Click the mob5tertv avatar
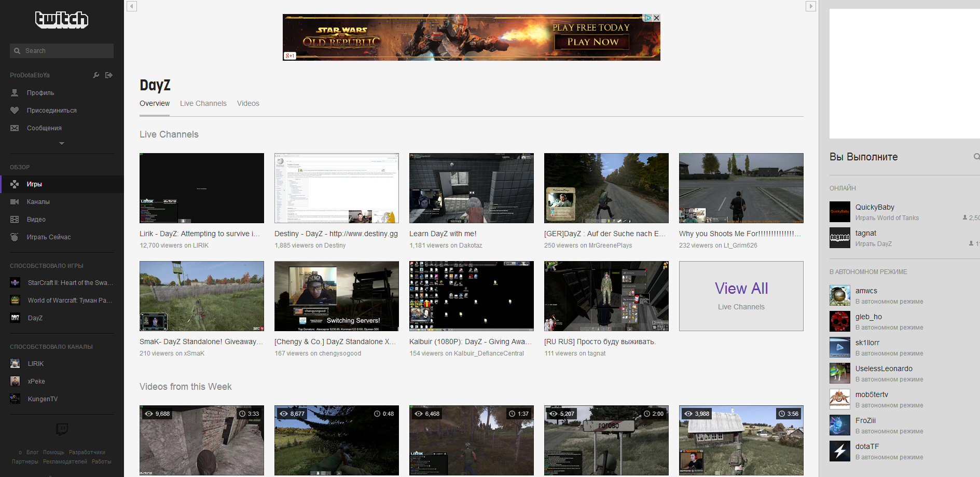Image resolution: width=980 pixels, height=477 pixels. click(840, 399)
